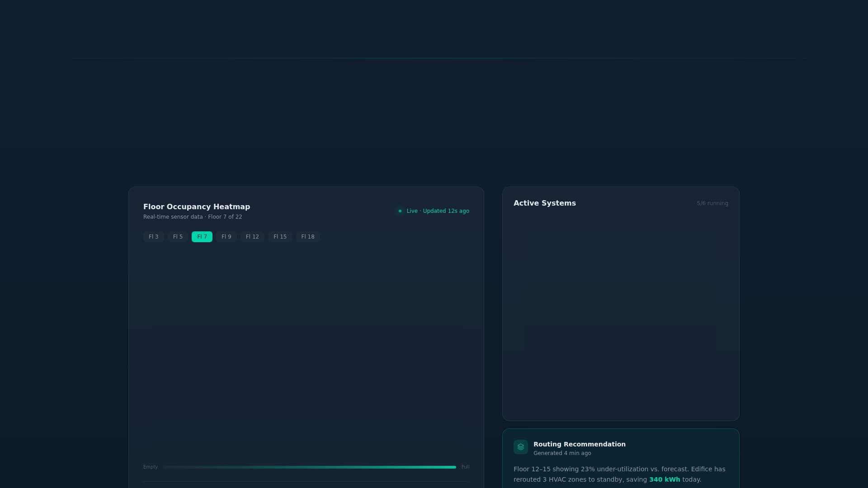Click the Floor Occupancy Heatmap title
The image size is (868, 488).
click(x=196, y=206)
